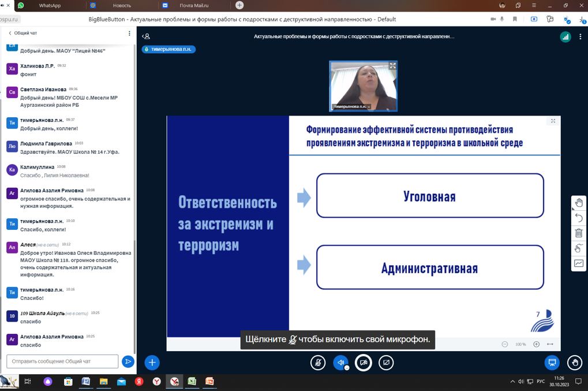Raise your hand with the hand button
The image size is (588, 391).
(x=574, y=363)
